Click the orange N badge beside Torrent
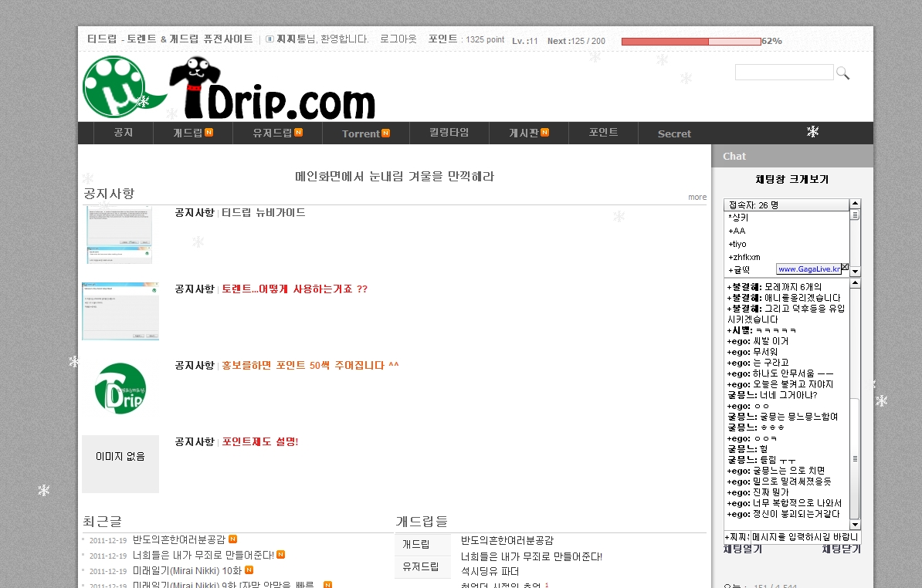 (x=386, y=133)
